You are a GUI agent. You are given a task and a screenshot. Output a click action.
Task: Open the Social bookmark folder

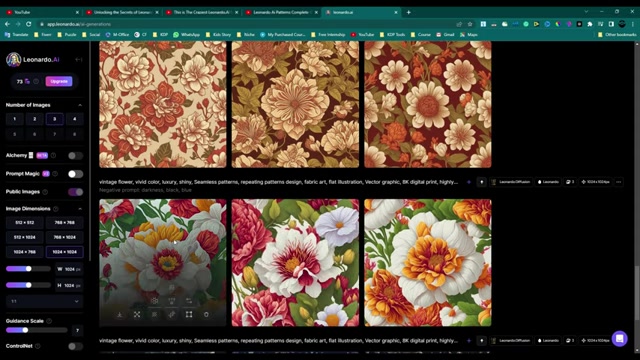91,35
